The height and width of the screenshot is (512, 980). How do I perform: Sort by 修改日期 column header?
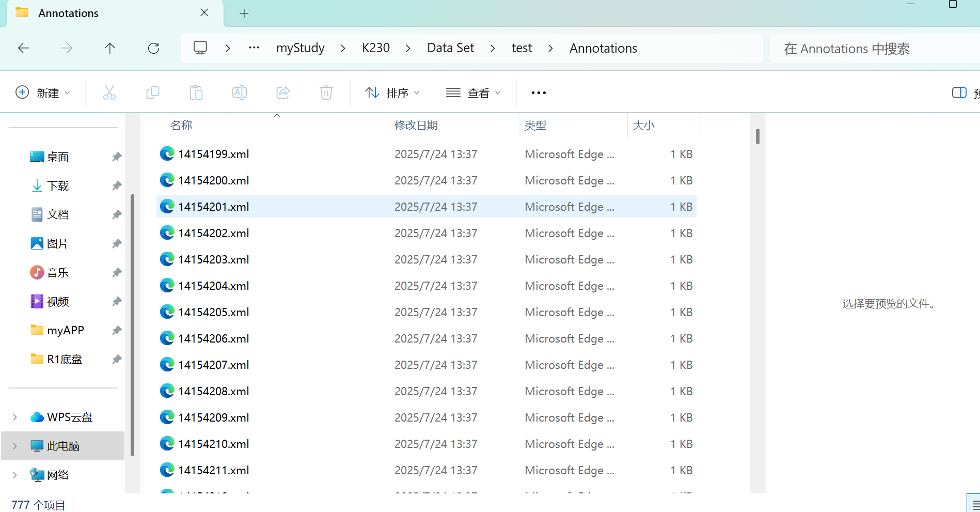pyautogui.click(x=454, y=126)
